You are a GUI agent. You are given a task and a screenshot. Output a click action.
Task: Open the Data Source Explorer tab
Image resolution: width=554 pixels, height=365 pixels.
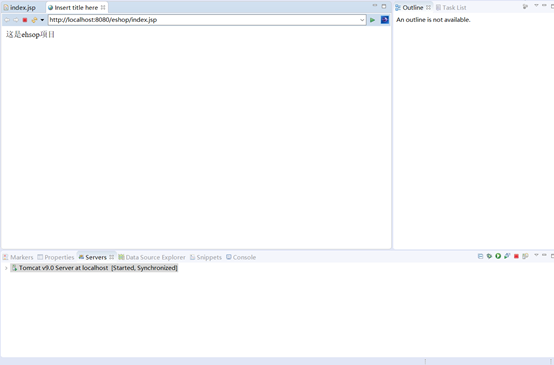[x=152, y=257]
